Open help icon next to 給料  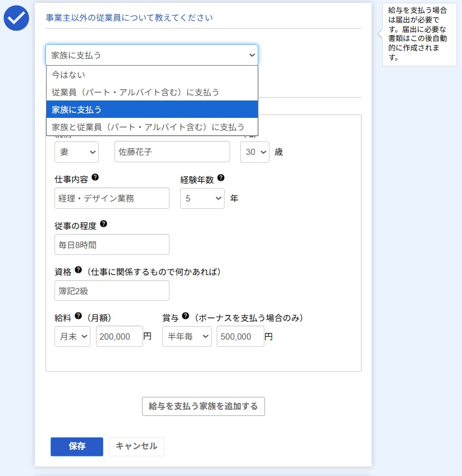pyautogui.click(x=79, y=316)
